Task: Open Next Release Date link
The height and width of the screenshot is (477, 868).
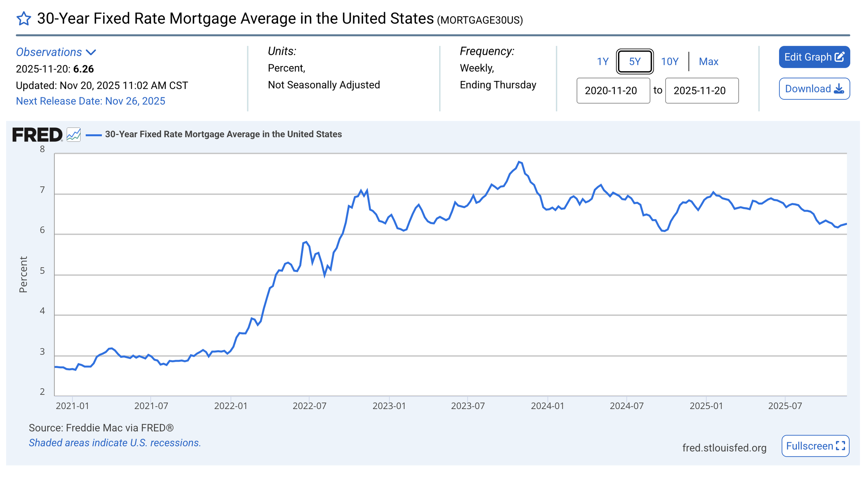Action: [91, 101]
